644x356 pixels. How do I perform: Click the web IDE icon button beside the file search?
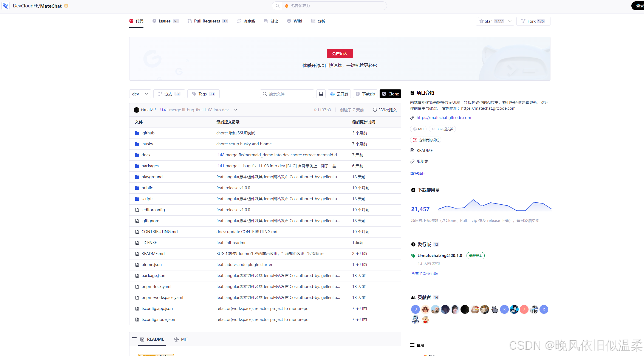[x=321, y=94]
